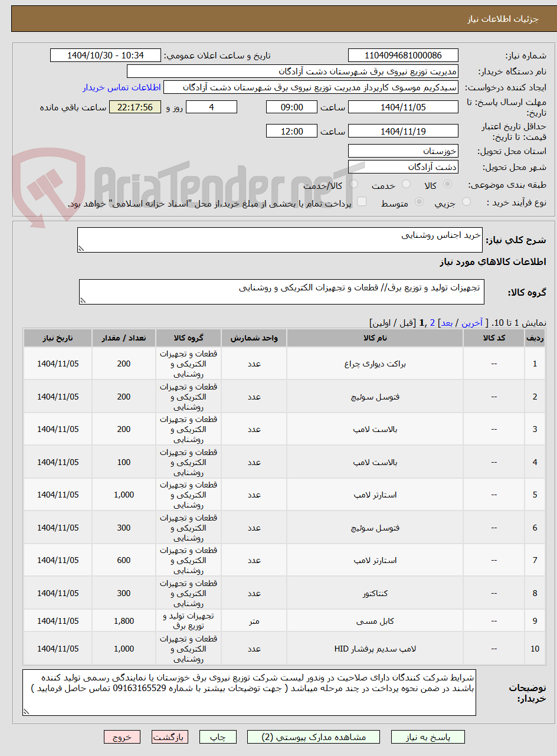Click the ردیف column header
Viewport: 557px width, 756px height.
pos(535,338)
